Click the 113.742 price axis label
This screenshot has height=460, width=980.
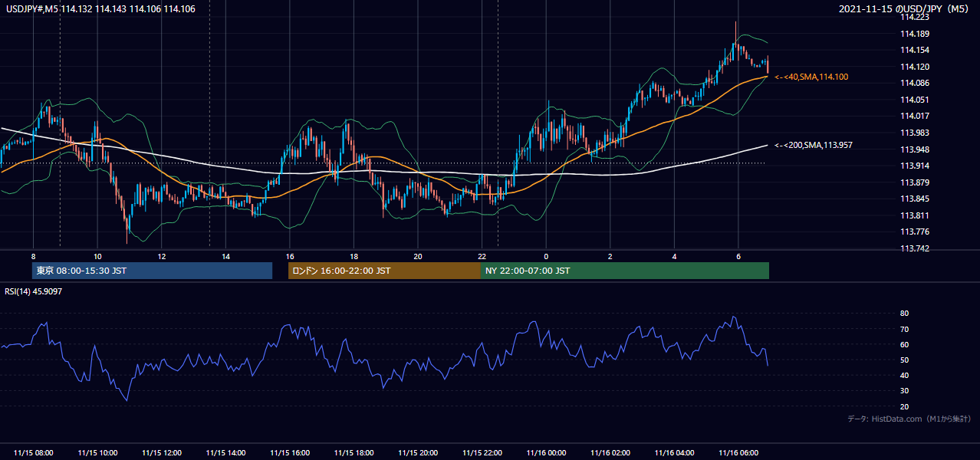point(915,248)
